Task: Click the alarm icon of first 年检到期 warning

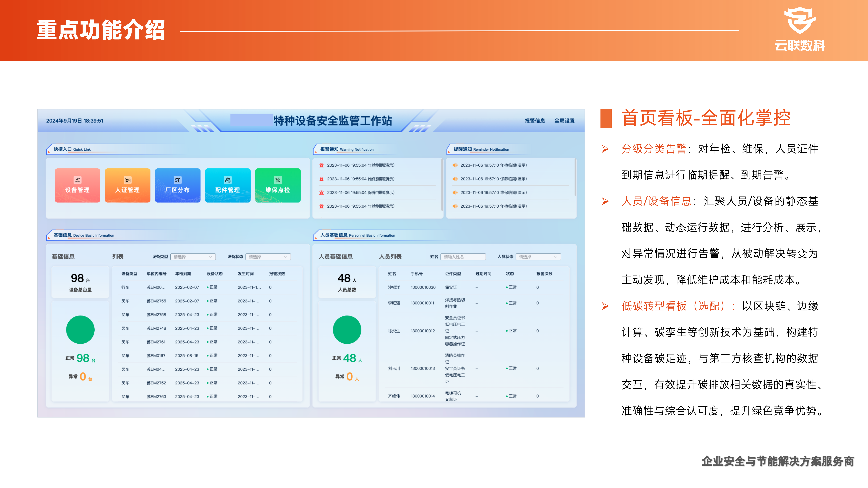Action: tap(321, 165)
